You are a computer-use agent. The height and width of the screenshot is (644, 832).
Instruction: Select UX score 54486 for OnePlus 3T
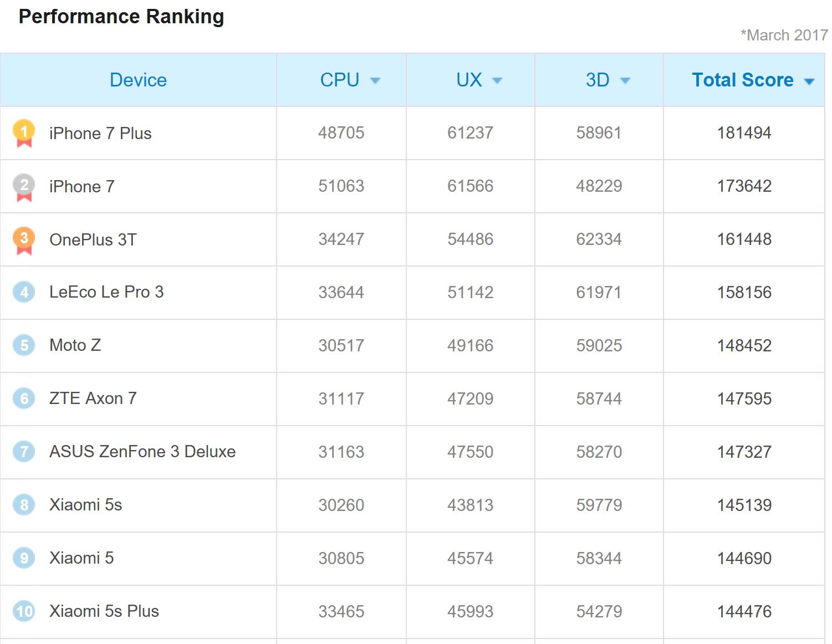pos(471,239)
